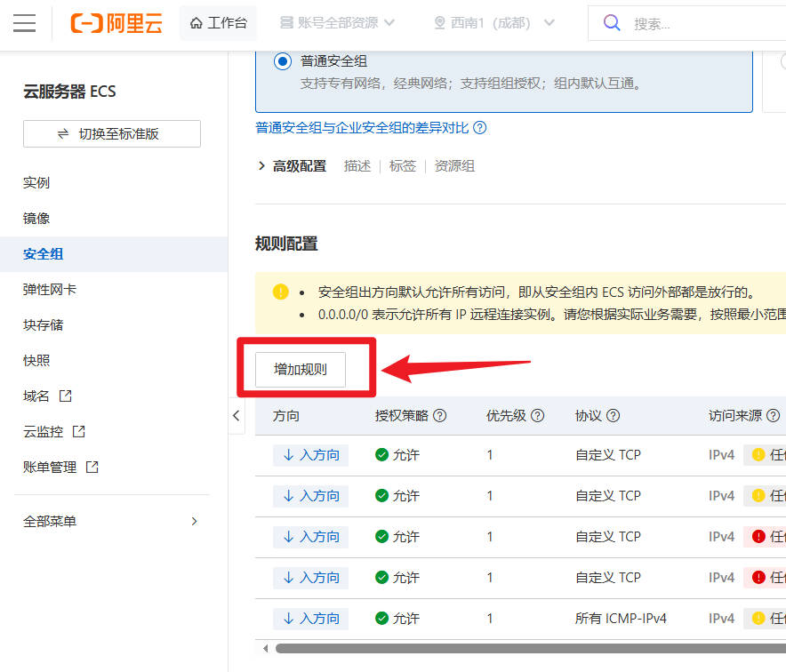Select the 普通安全组 radio button
This screenshot has width=786, height=672.
283,61
